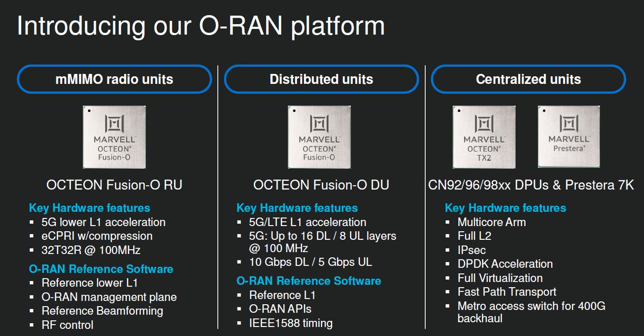
Task: Click the DPDK Acceleration bullet
Action: (499, 264)
